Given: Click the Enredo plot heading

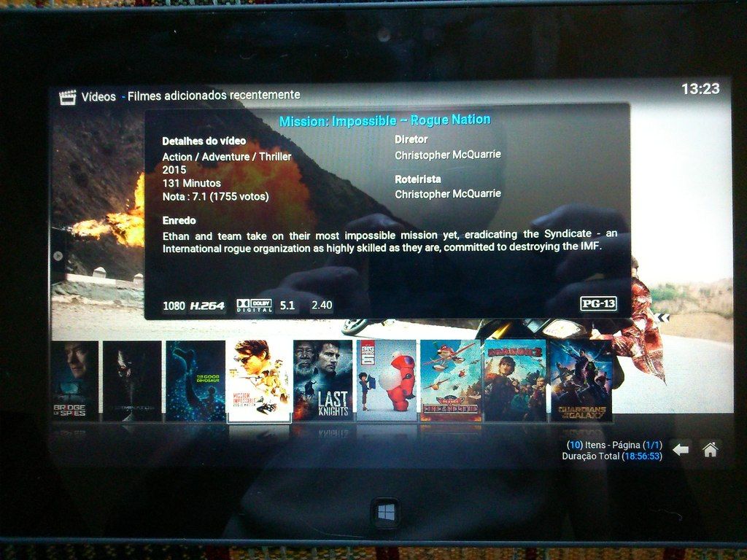Looking at the screenshot, I should [179, 220].
